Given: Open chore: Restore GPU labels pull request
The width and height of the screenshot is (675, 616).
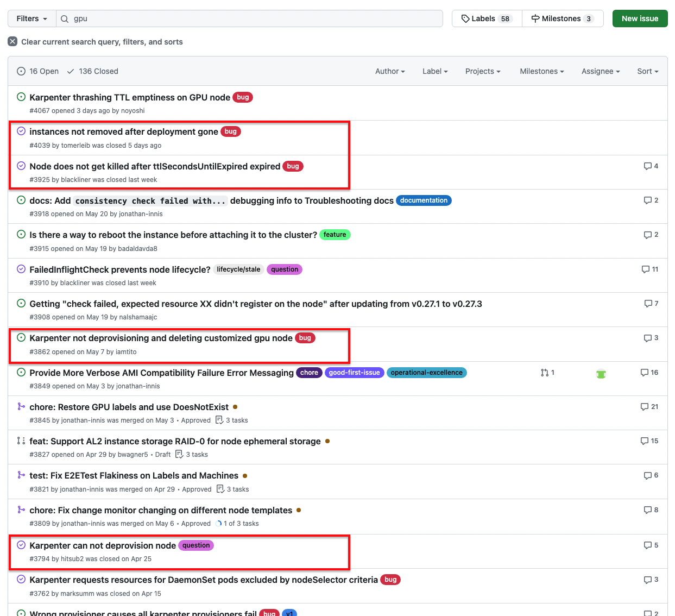Looking at the screenshot, I should click(129, 407).
